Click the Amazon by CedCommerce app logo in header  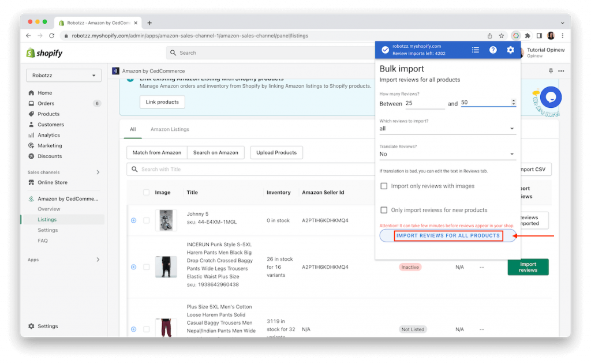point(115,71)
